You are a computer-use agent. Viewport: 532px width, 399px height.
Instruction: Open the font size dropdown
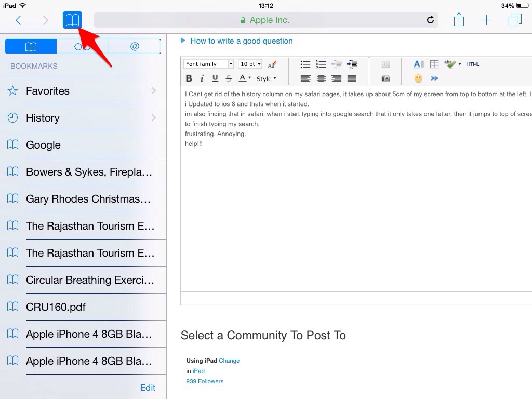249,64
